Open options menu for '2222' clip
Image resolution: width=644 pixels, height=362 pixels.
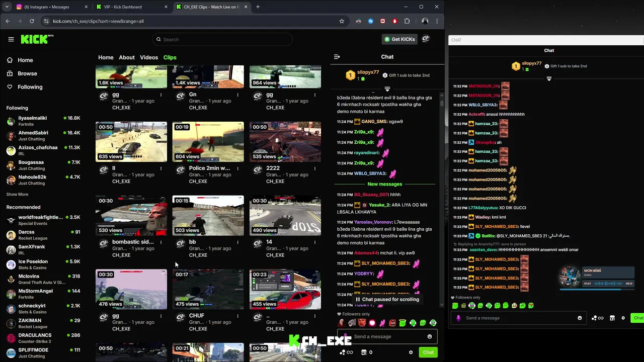coord(314,168)
